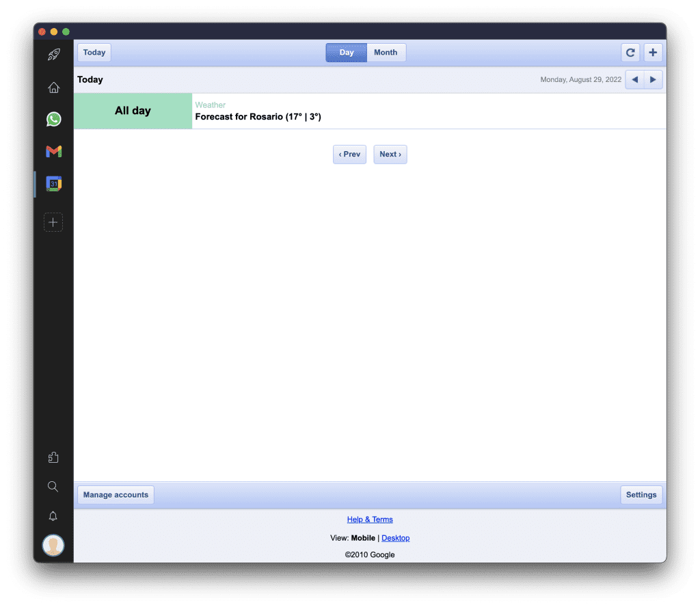Image resolution: width=700 pixels, height=607 pixels.
Task: Open the Help & Terms link
Action: coord(370,520)
